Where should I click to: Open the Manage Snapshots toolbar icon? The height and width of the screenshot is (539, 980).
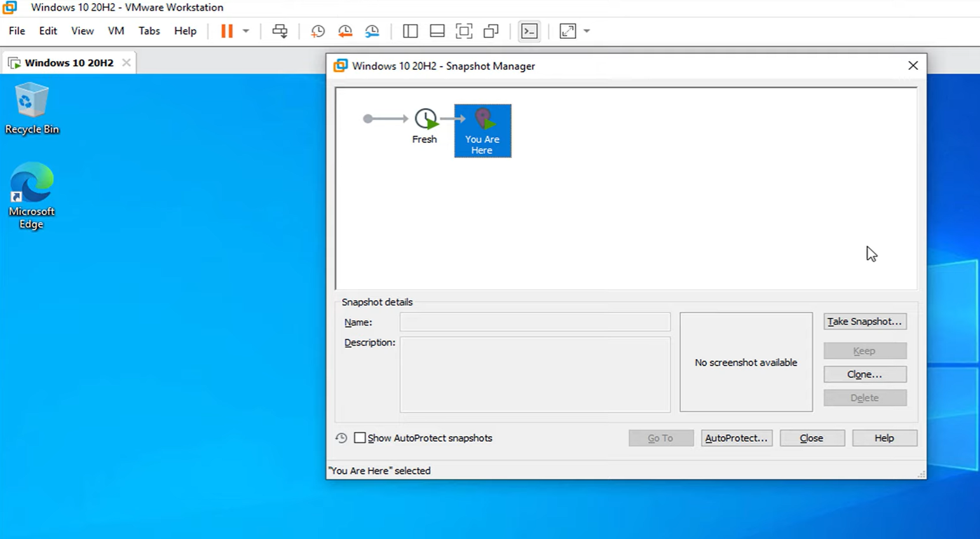coord(372,31)
